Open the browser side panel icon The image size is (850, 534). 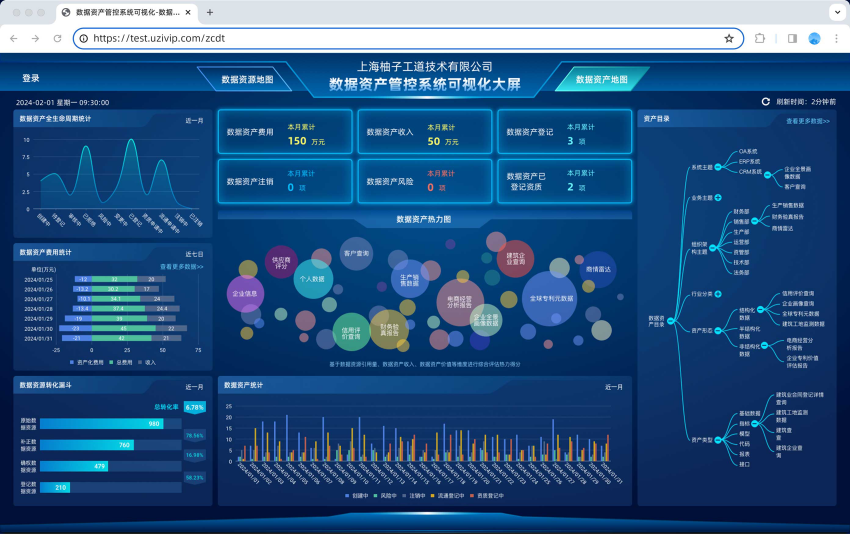792,38
